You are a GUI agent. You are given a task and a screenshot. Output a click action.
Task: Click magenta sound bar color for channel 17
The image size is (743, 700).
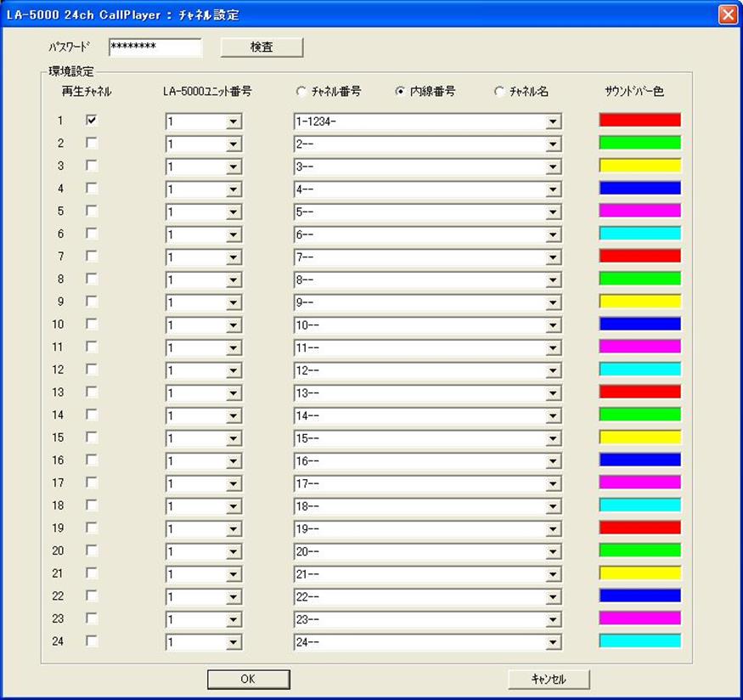click(x=639, y=483)
